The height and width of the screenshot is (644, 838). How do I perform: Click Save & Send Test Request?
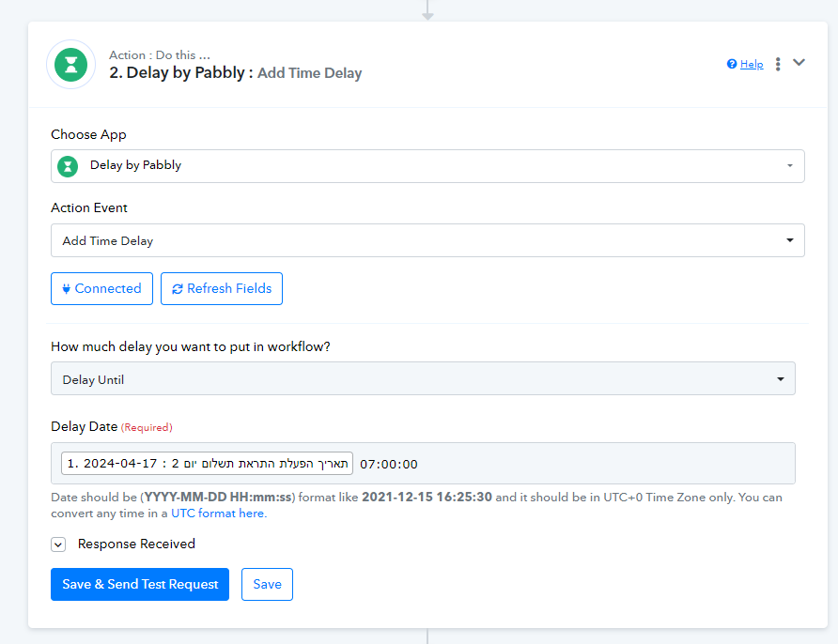point(140,584)
